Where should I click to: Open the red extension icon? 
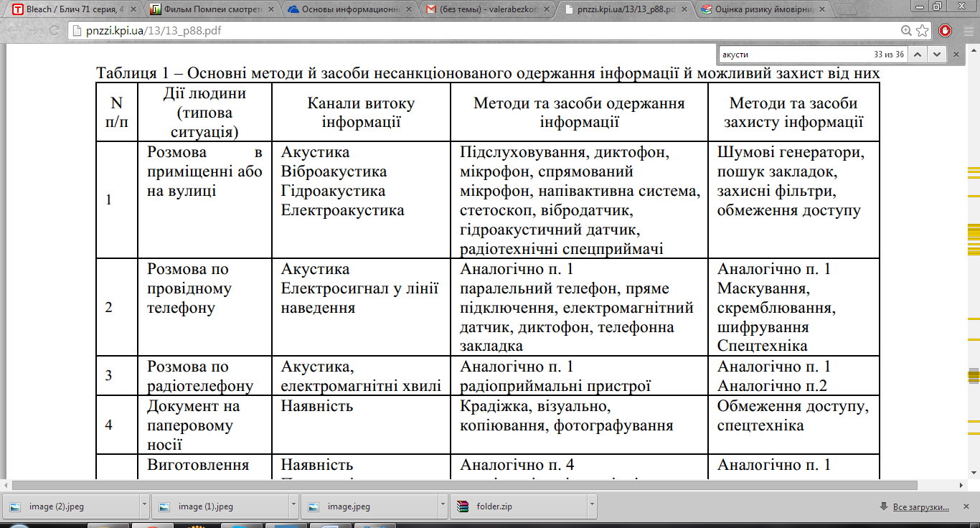tap(945, 31)
